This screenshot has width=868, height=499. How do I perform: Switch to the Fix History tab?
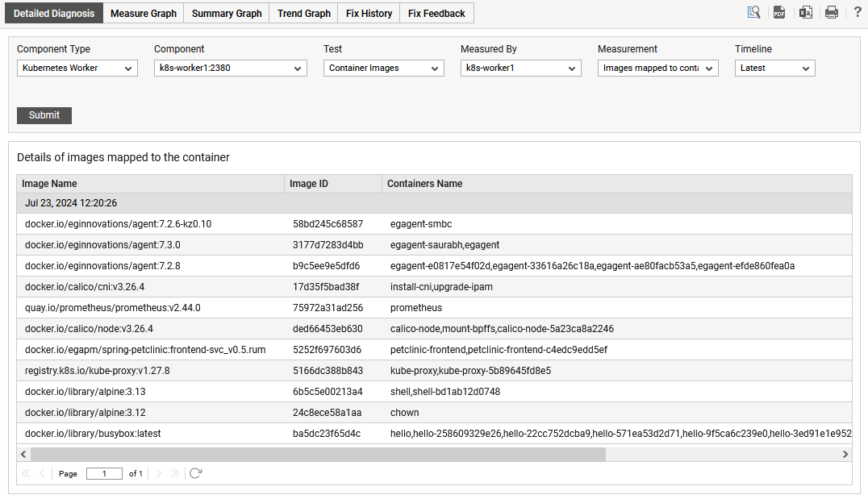tap(369, 13)
